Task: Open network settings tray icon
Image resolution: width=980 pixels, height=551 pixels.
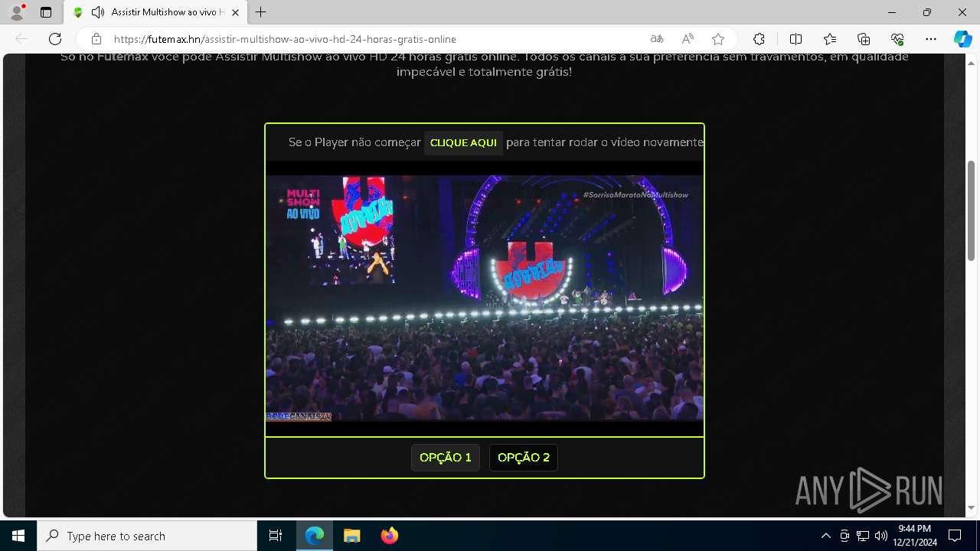Action: (x=862, y=536)
